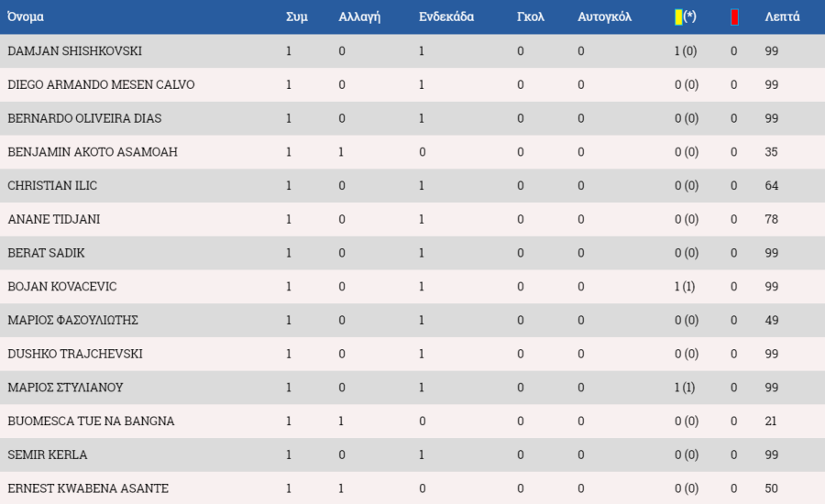This screenshot has height=504, width=825.
Task: Select ΜΑΡΙΟΣ ΦΑΣΟΥΛΙΩΤΗΣ row
Action: (x=412, y=321)
